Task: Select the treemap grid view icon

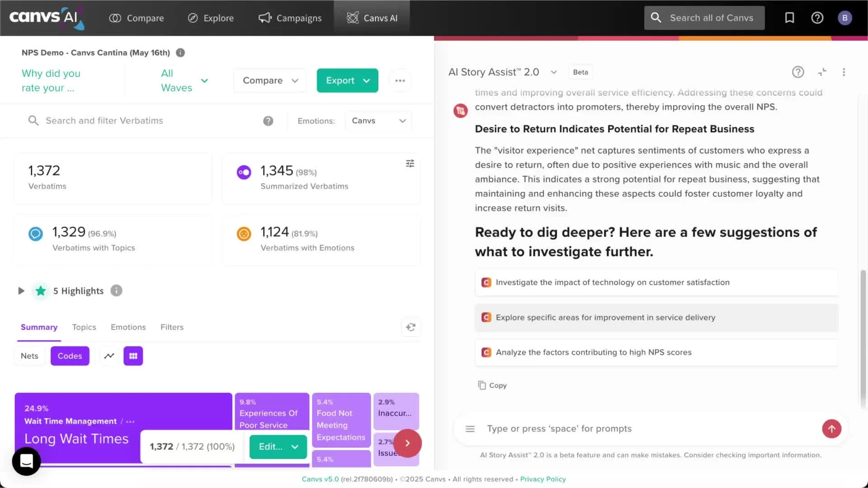Action: point(133,356)
